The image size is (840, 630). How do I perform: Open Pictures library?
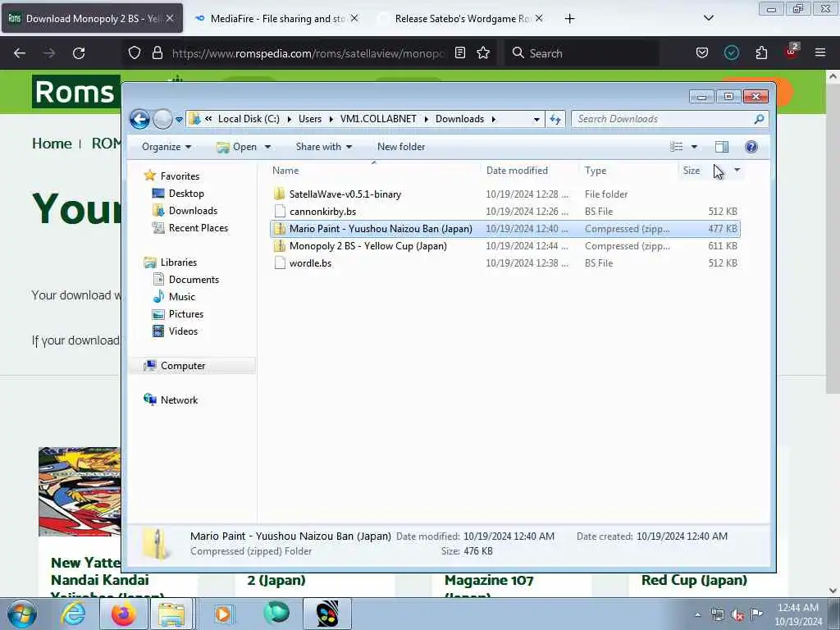point(186,314)
